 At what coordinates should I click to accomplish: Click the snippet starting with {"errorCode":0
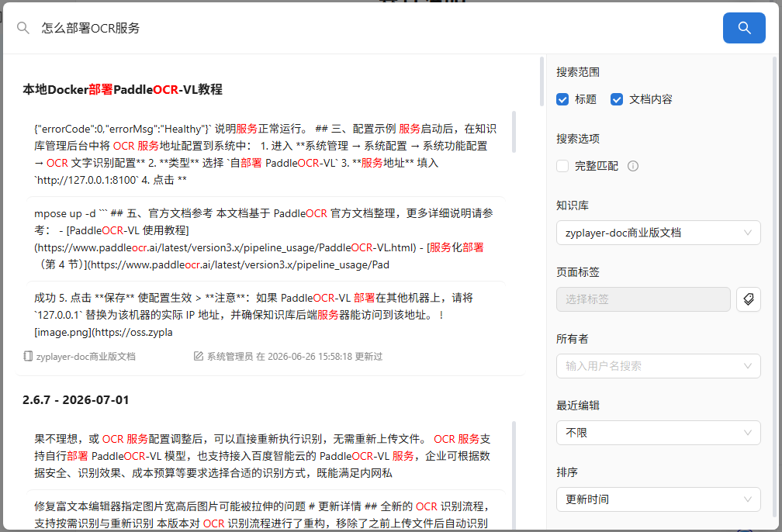tap(265, 154)
